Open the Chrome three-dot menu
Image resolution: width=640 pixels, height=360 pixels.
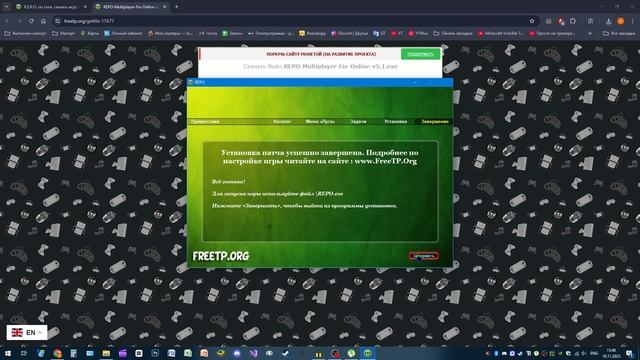[633, 21]
